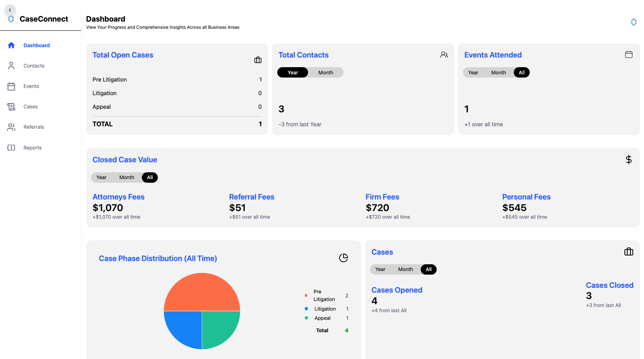Open Reports from the sidebar
Screen dimensions: 644x359
(32, 148)
